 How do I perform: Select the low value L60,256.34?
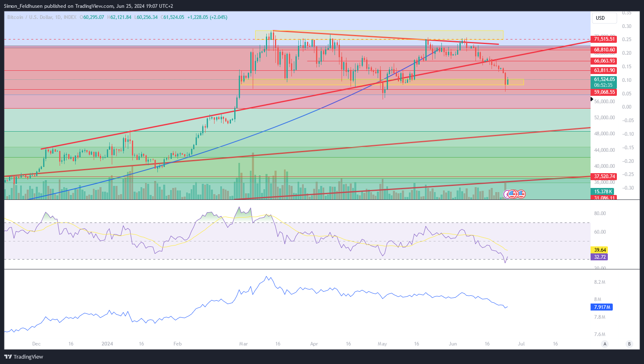click(146, 17)
